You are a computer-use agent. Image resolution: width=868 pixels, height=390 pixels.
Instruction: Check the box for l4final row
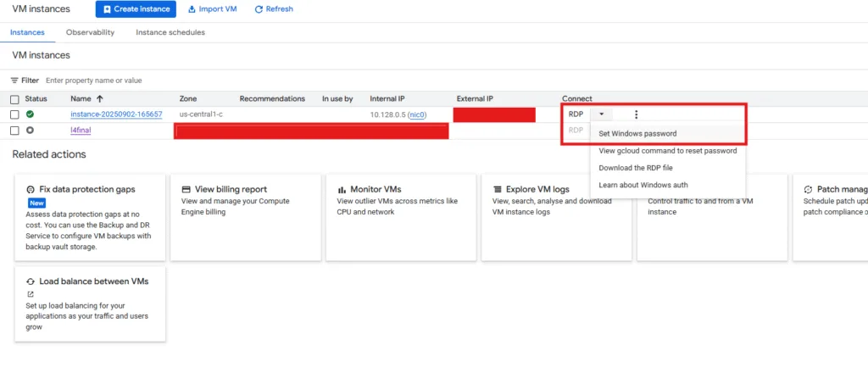pos(15,131)
